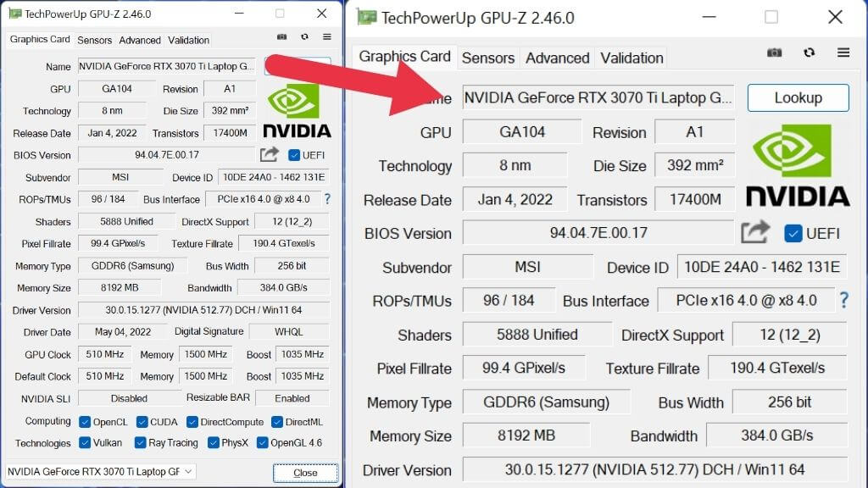The width and height of the screenshot is (868, 488).
Task: Open the Validation tab in the right window
Action: click(x=632, y=58)
